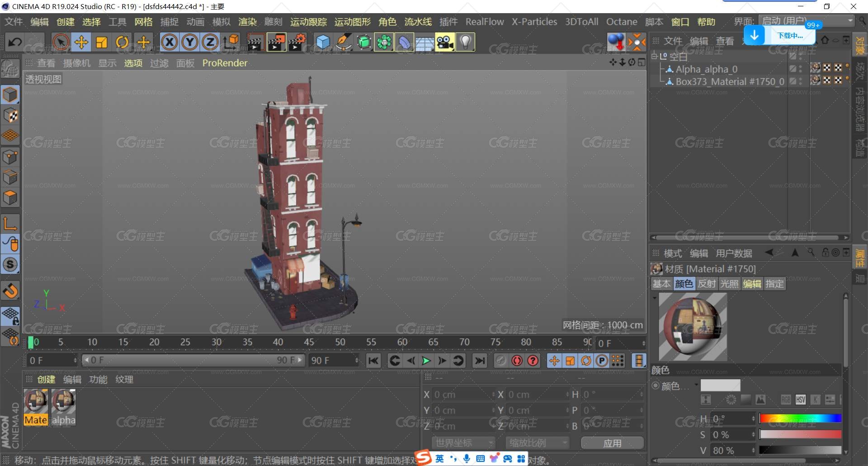
Task: Select Box373_Material #1750_0 object
Action: (x=730, y=82)
